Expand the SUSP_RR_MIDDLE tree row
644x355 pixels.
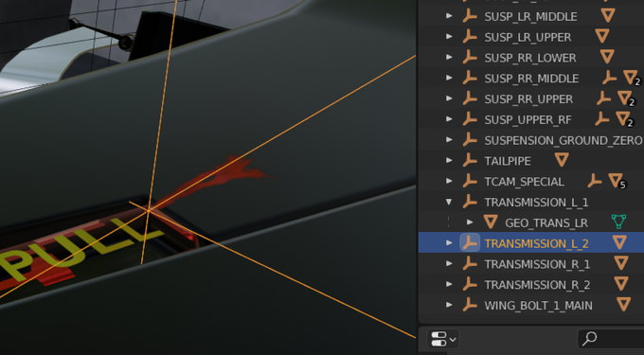pos(449,78)
